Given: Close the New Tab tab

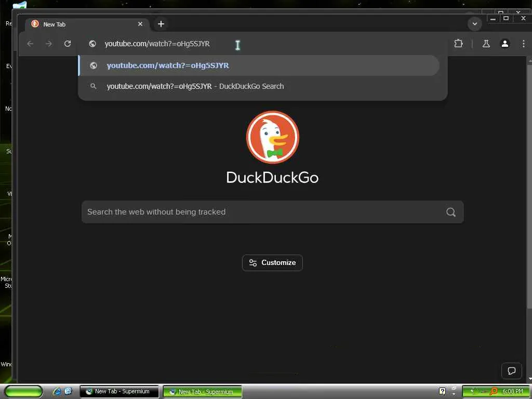Looking at the screenshot, I should click(x=140, y=24).
